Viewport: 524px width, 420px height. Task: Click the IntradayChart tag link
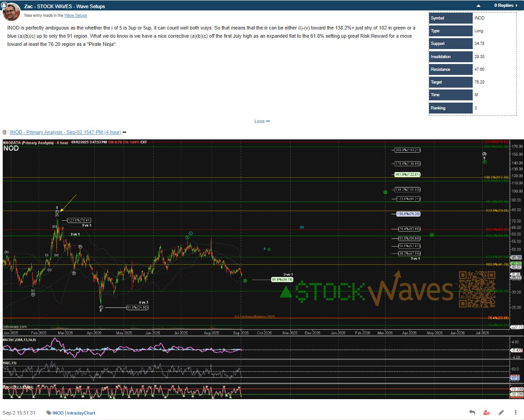81,413
